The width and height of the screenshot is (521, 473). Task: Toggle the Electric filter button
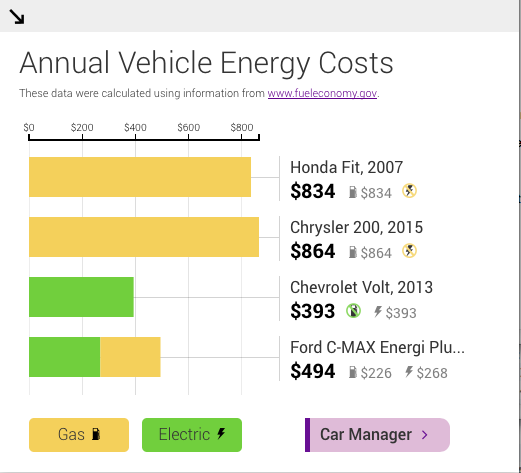coord(192,435)
